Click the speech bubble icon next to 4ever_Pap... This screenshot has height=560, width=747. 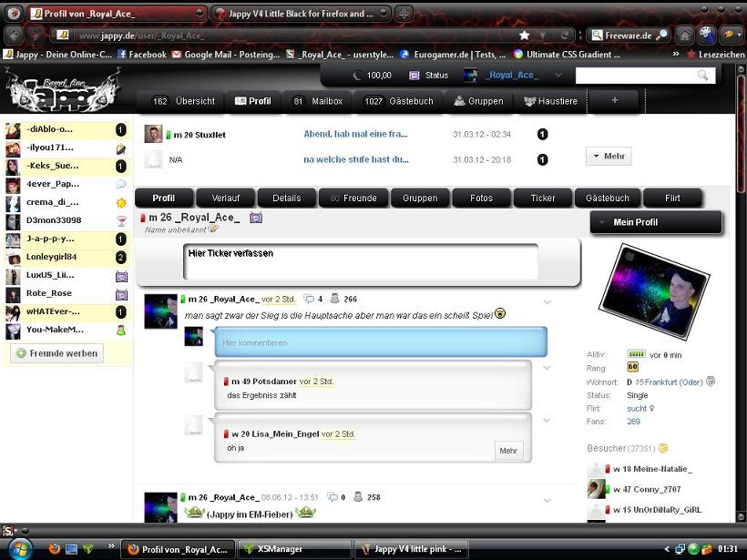click(121, 184)
